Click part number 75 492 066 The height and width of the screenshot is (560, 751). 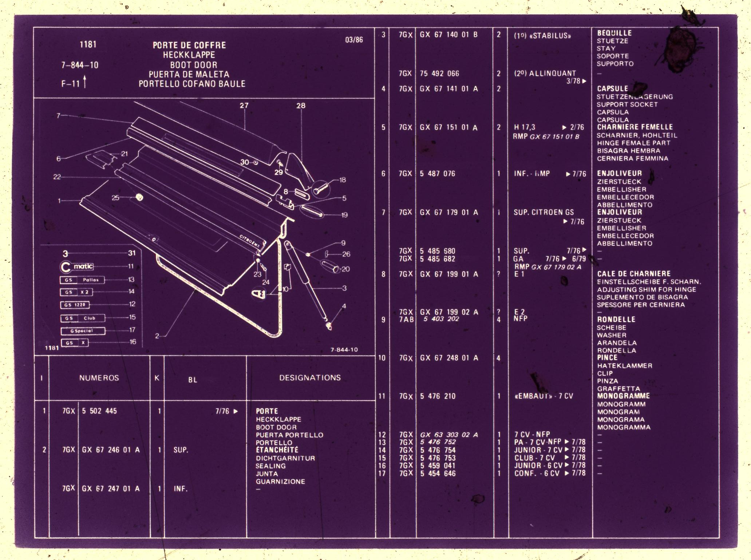pos(439,74)
